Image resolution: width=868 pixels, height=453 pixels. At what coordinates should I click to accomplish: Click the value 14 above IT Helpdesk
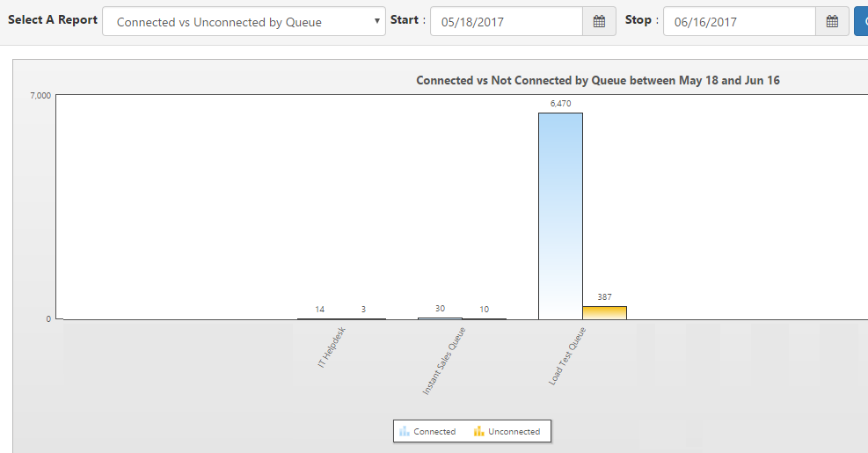click(x=320, y=309)
